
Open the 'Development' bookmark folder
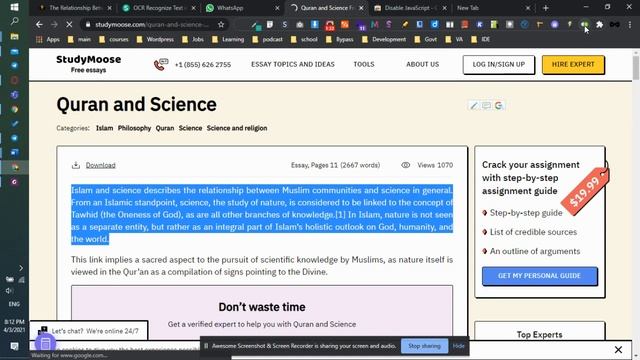(384, 39)
